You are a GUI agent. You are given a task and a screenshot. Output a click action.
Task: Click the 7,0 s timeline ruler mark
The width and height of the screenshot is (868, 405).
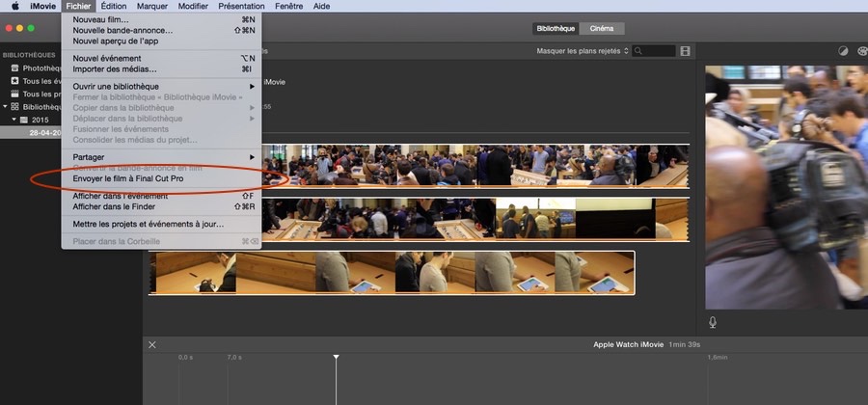[x=234, y=358]
